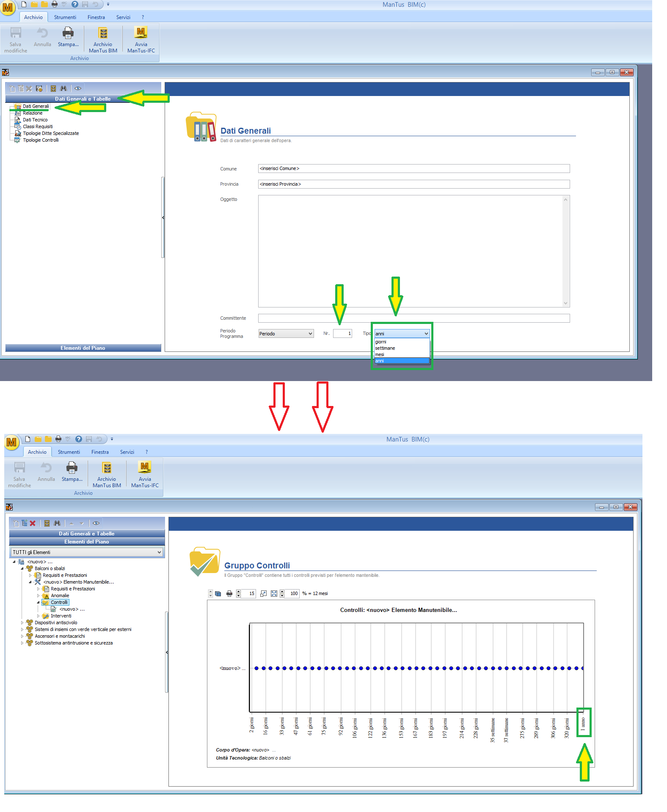Click new item icon in lower panel toolbar
The height and width of the screenshot is (812, 667).
pyautogui.click(x=16, y=523)
